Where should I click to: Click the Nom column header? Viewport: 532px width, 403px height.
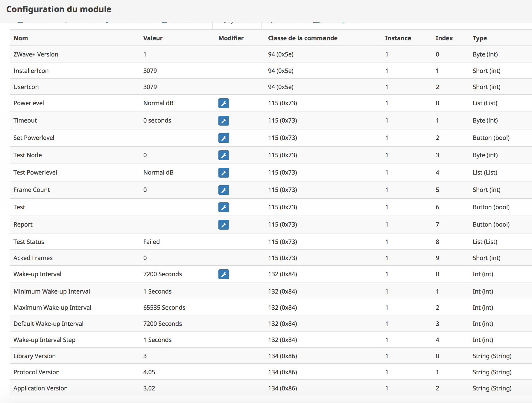click(x=21, y=38)
